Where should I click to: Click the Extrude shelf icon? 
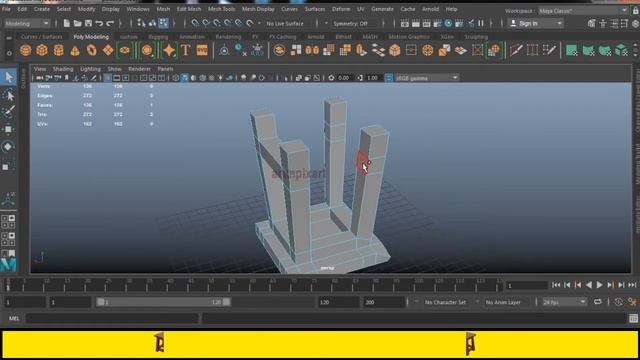(362, 51)
